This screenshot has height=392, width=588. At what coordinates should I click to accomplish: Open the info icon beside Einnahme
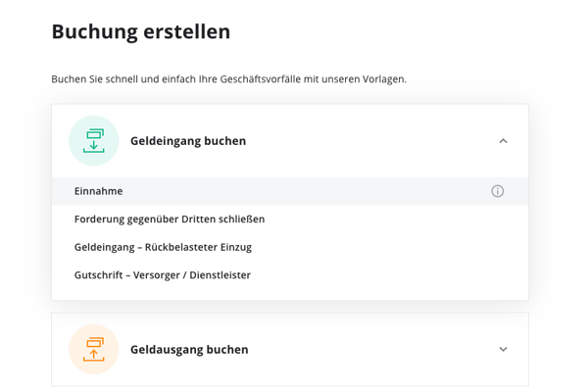click(497, 191)
